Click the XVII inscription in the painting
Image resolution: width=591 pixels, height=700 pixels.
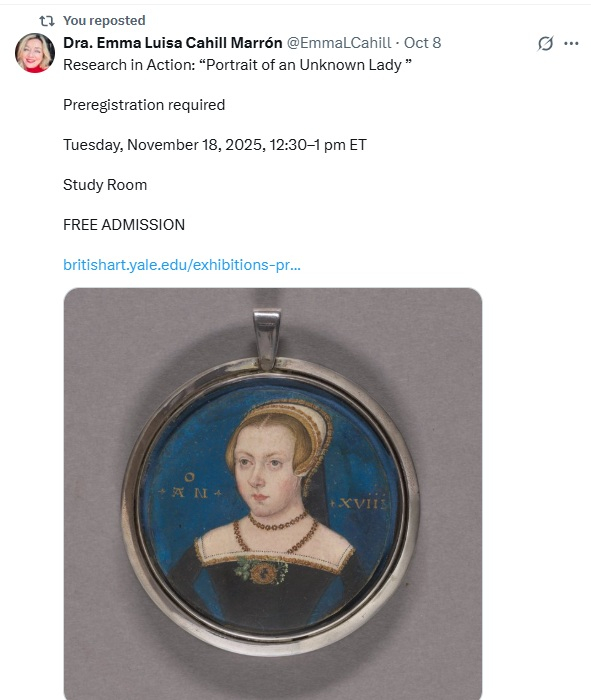pos(358,504)
